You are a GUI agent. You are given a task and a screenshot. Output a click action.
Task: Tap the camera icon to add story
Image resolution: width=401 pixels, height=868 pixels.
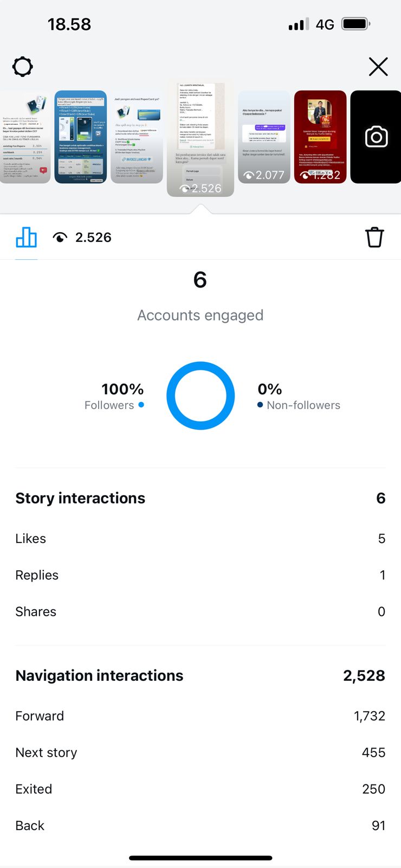tap(376, 137)
